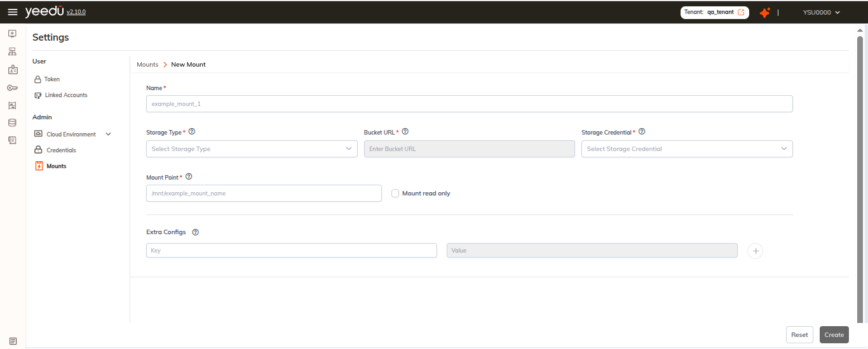This screenshot has height=349, width=868.
Task: Enable Mount read only checkbox
Action: (395, 193)
